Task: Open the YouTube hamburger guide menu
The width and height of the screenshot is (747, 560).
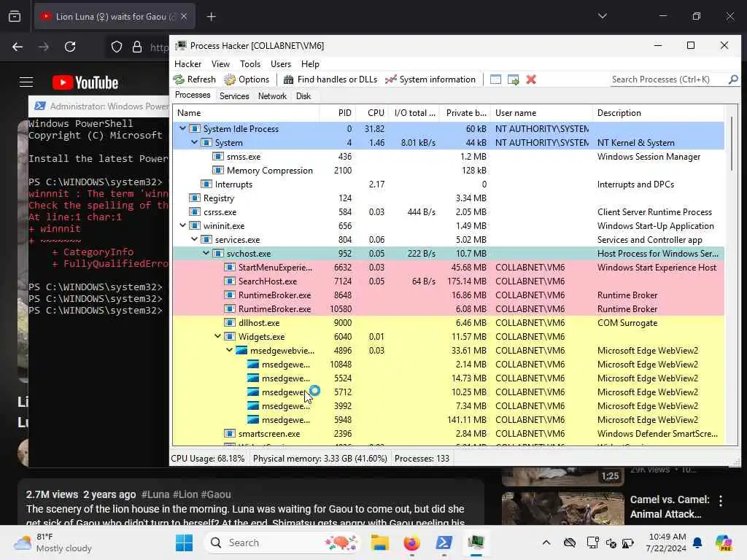Action: click(26, 82)
